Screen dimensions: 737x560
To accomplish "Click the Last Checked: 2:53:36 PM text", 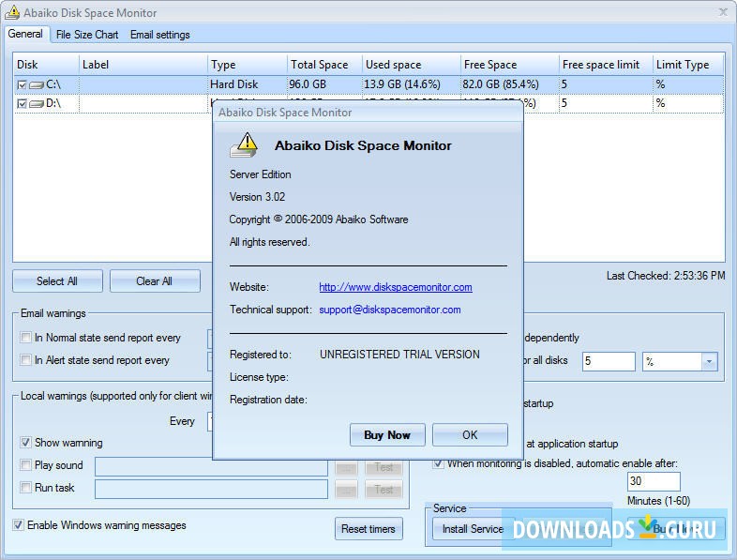I will pos(666,276).
